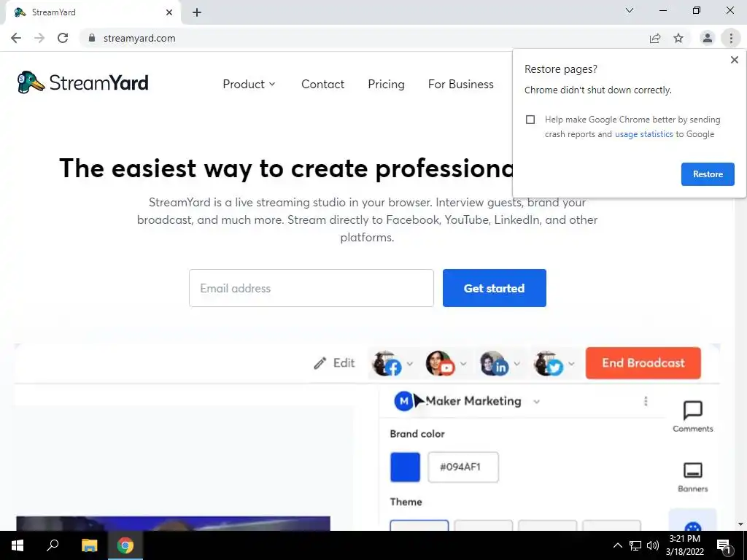Share this page icon in address bar
This screenshot has width=747, height=560.
click(655, 38)
